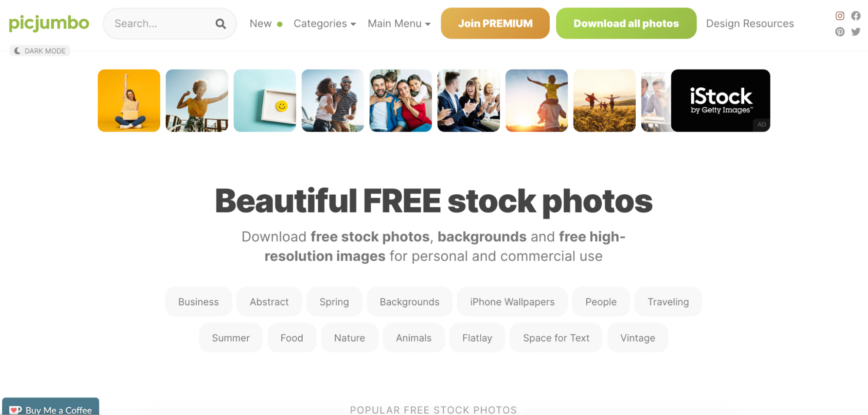Expand the Main Menu dropdown
This screenshot has width=868, height=415.
tap(399, 23)
